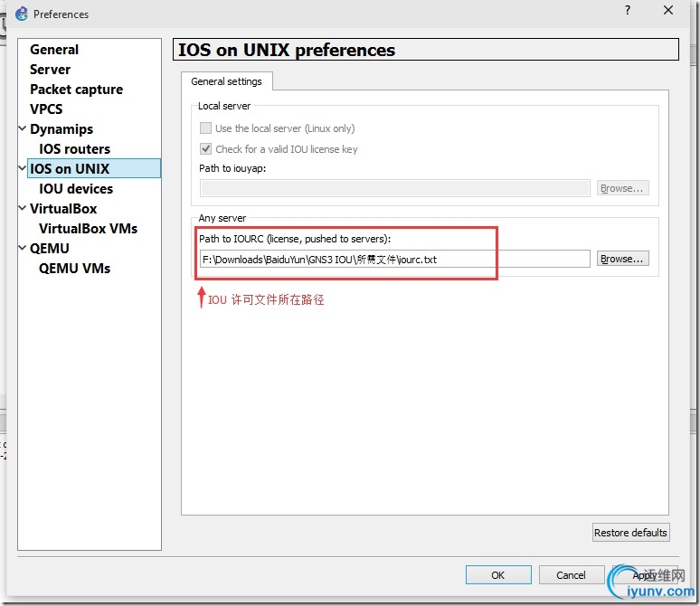The width and height of the screenshot is (700, 606).
Task: Collapse the IOS on UNIX tree node
Action: pos(23,168)
